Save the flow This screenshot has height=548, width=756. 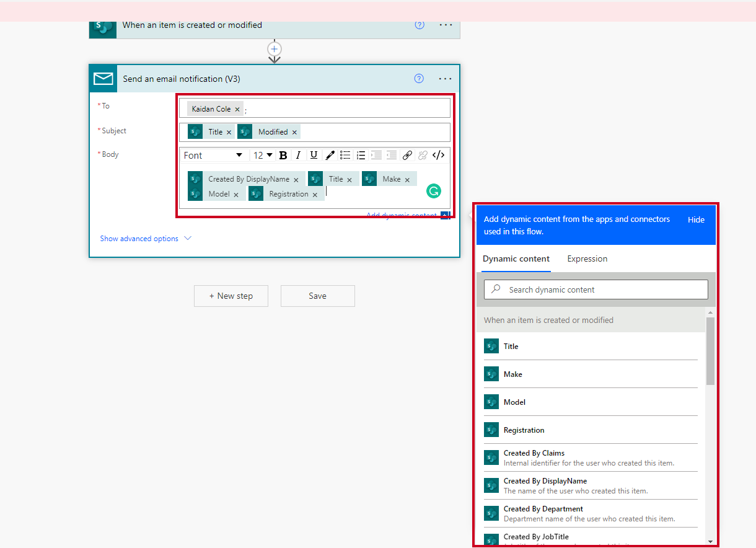click(318, 296)
